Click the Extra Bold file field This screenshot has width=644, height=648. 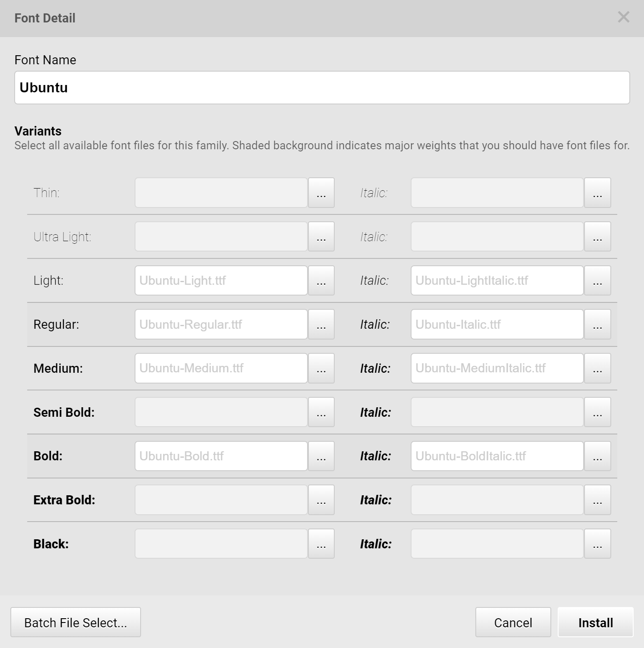[221, 500]
